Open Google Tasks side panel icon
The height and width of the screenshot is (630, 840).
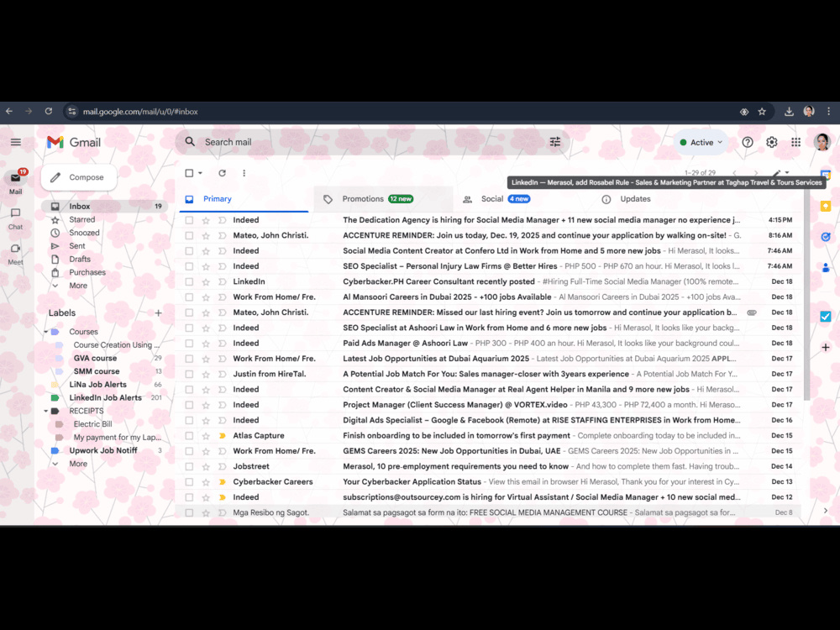point(826,237)
